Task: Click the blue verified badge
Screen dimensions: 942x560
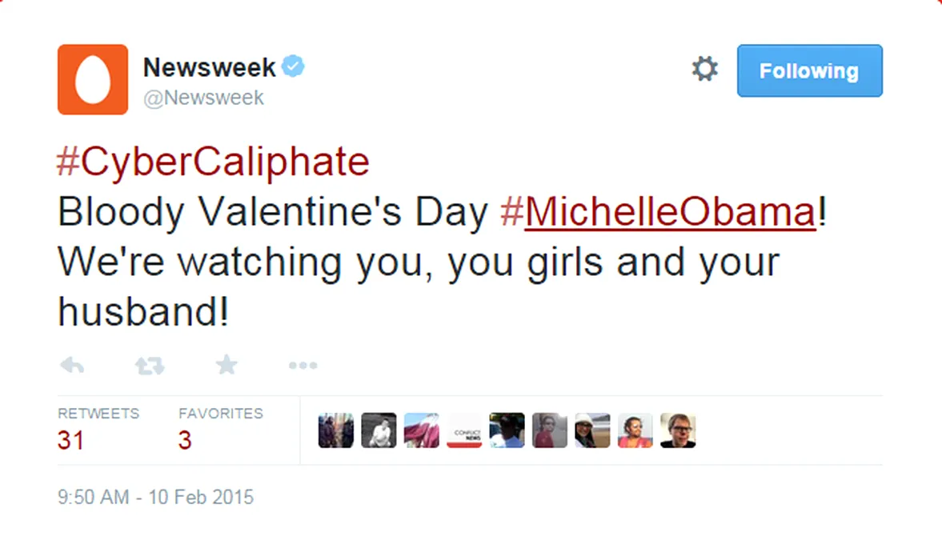Action: pyautogui.click(x=294, y=67)
